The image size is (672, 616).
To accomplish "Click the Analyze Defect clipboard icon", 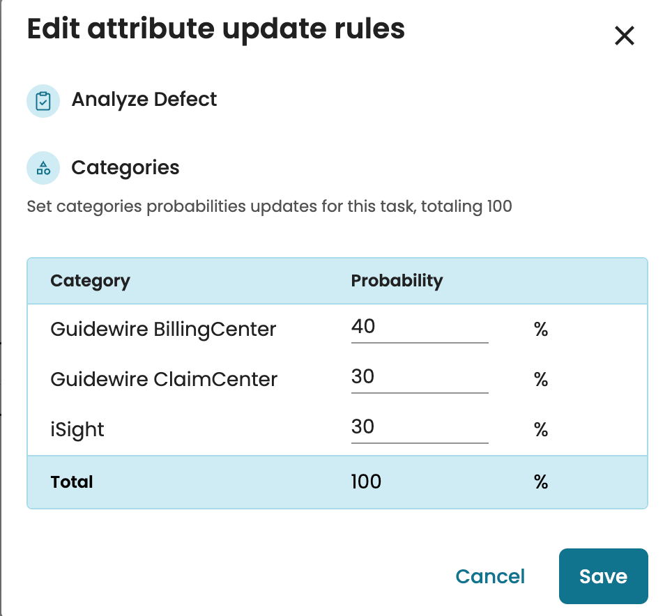I will 43,101.
